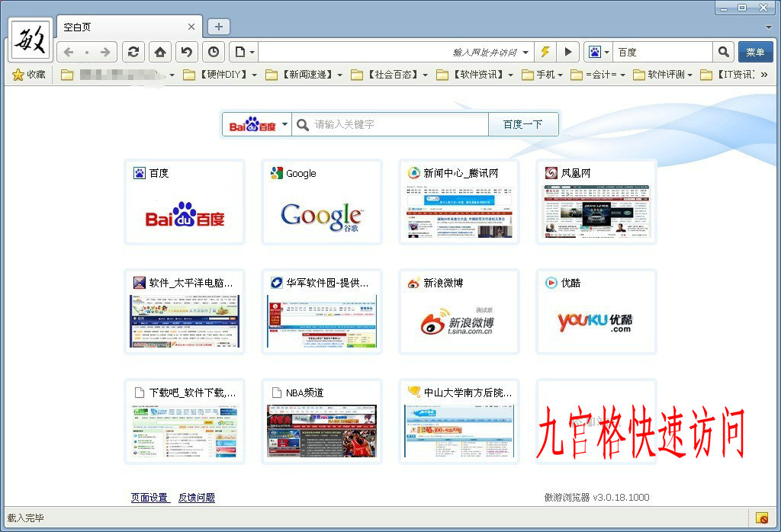
Task: Open the blurred first bookmark folder
Action: tap(117, 75)
